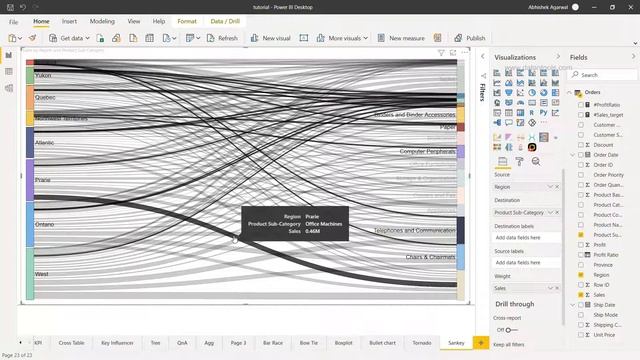Click the Quick measure icon
This screenshot has height=360, width=640.
point(438,38)
